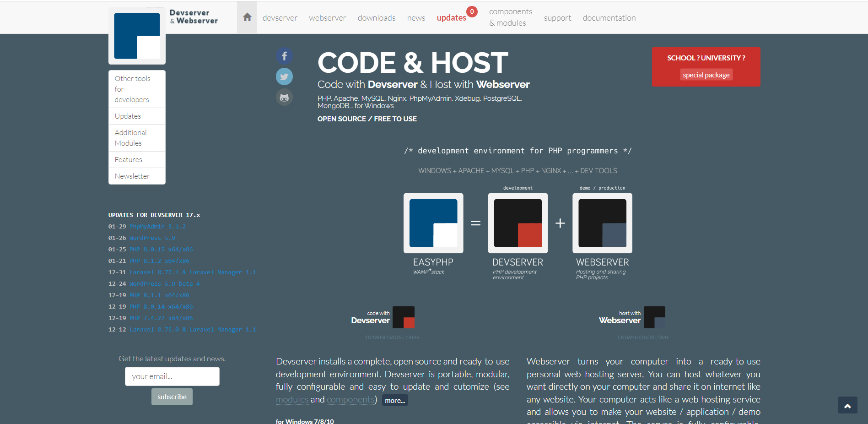Screen dimensions: 868x424
Task: Open the Facebook page via its icon
Action: point(284,55)
